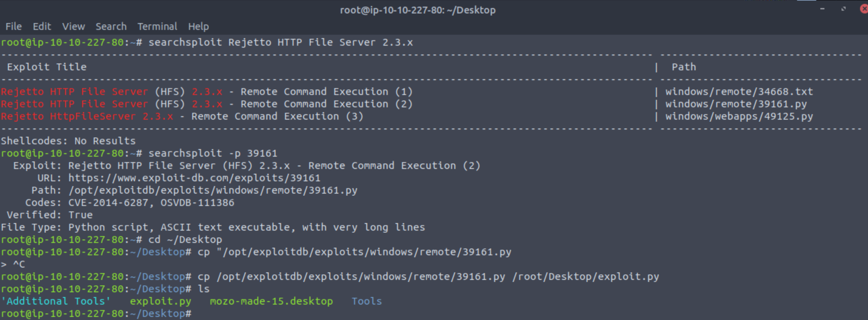Click the window title root@ip-10-10-227-80: ~/Desktop

[x=417, y=10]
